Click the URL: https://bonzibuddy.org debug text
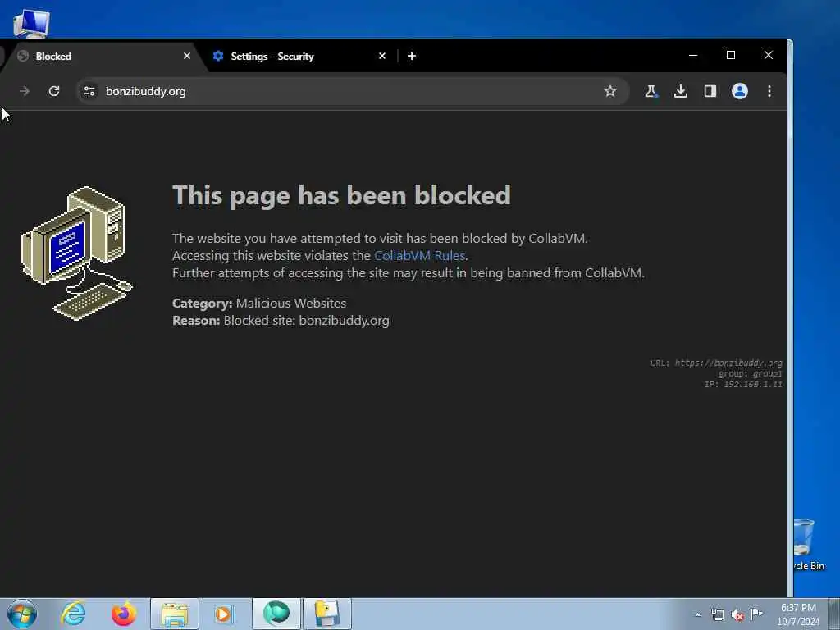The height and width of the screenshot is (630, 840). 716,363
